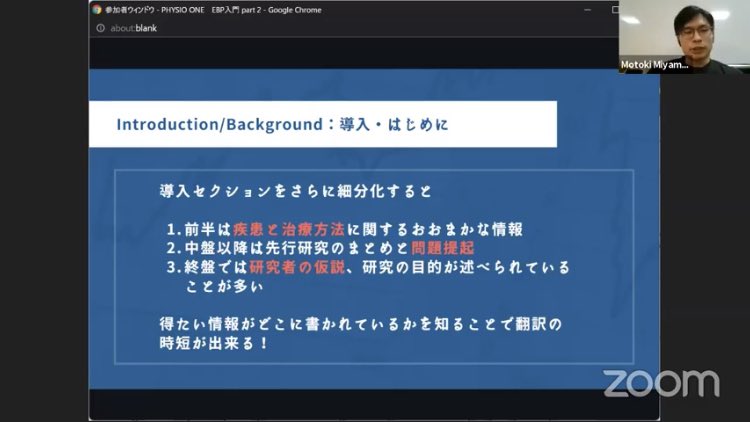Click the Chrome logo icon in title bar
The height and width of the screenshot is (422, 750).
coord(97,10)
